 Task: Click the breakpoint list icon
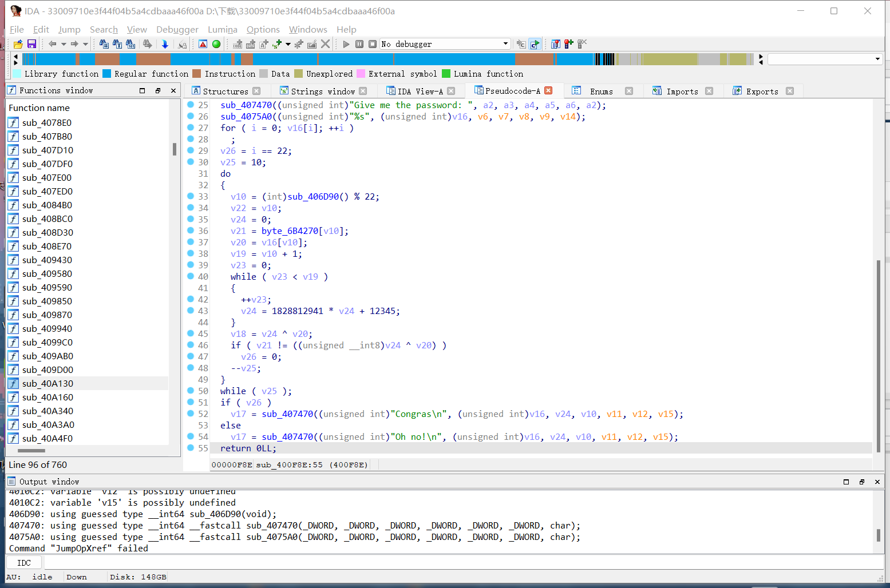[x=555, y=44]
